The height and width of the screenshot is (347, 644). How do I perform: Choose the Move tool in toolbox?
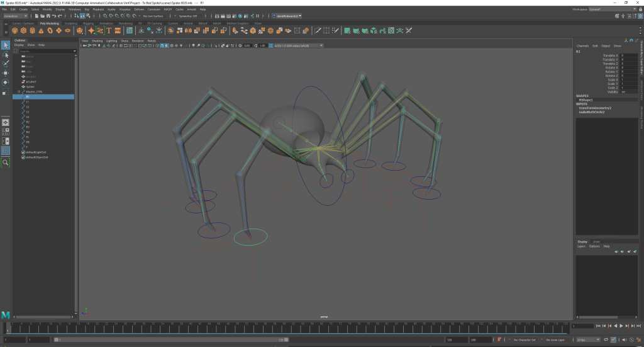[5, 73]
